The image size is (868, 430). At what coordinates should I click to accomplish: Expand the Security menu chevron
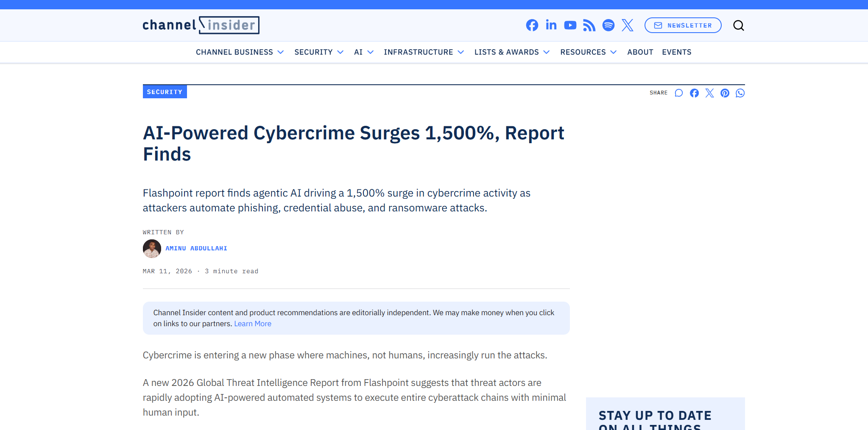(x=340, y=52)
